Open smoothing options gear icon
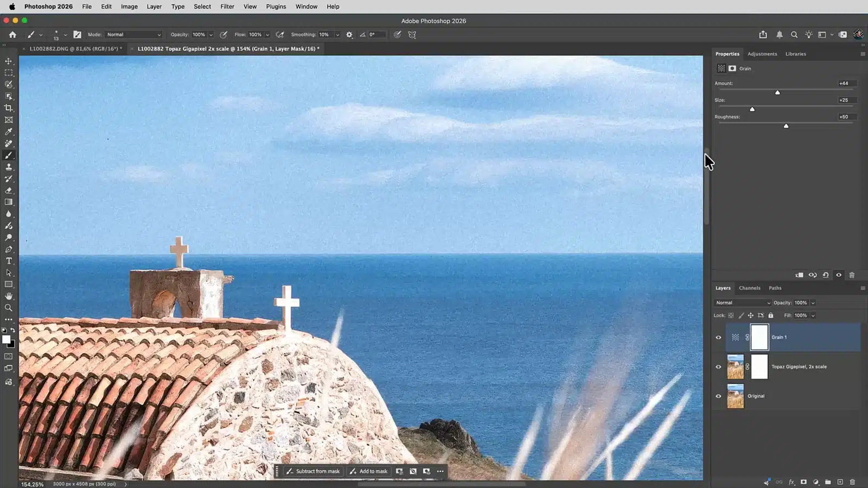 click(349, 34)
